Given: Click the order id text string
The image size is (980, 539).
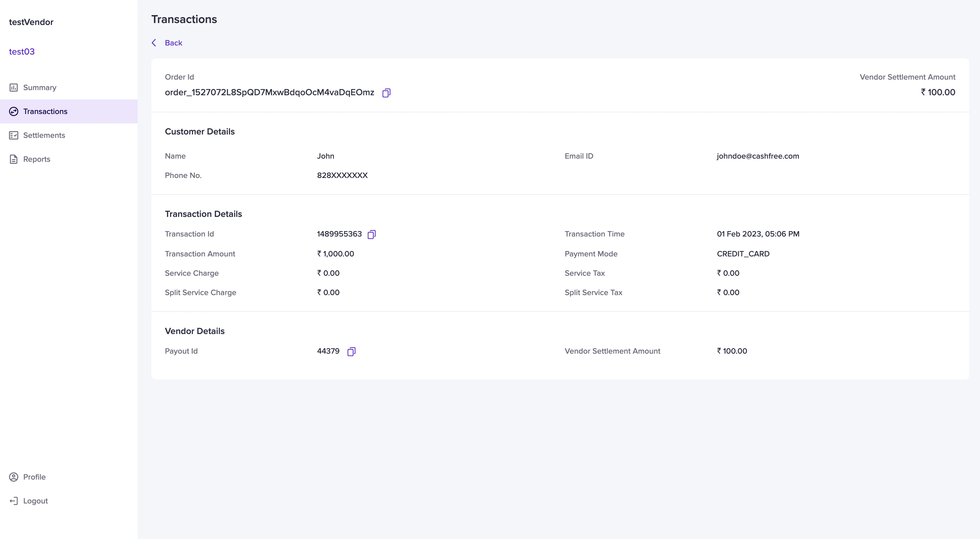Looking at the screenshot, I should (269, 92).
